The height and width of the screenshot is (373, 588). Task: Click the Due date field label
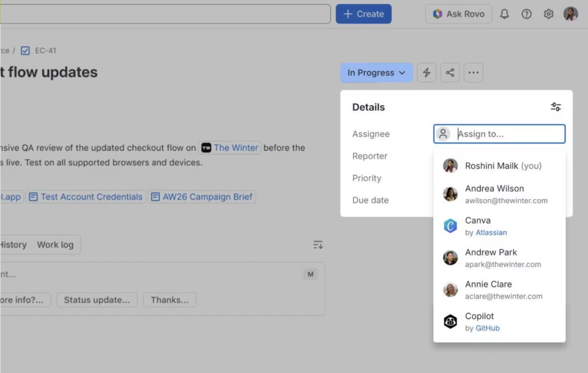coord(370,200)
